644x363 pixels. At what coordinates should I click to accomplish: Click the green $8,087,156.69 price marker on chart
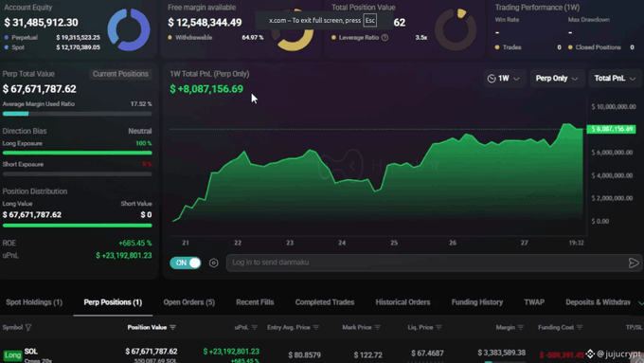pyautogui.click(x=611, y=129)
